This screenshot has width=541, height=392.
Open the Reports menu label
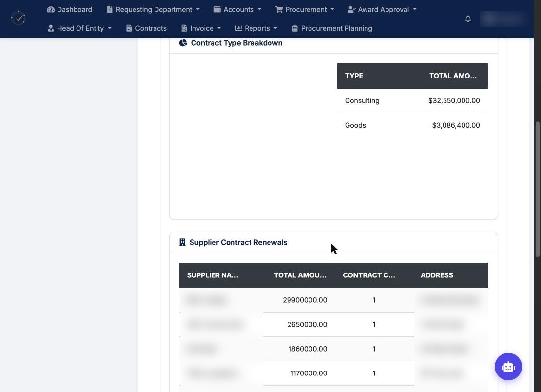(257, 28)
